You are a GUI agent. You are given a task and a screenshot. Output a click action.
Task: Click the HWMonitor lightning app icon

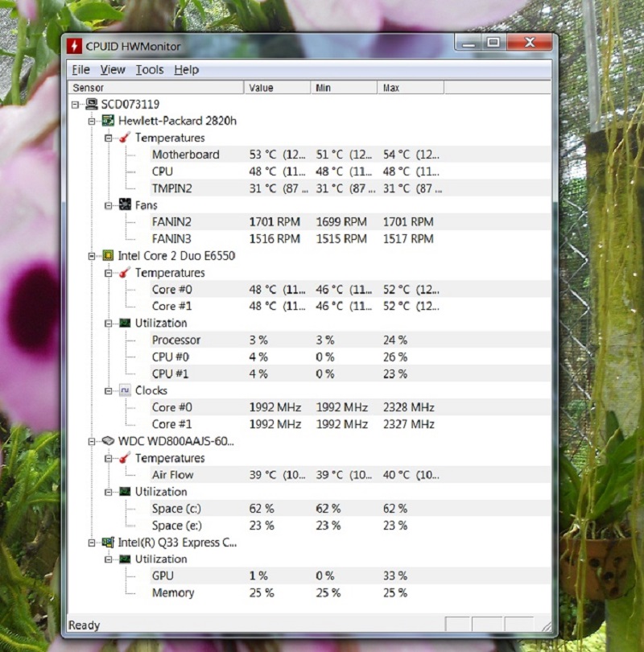click(74, 46)
